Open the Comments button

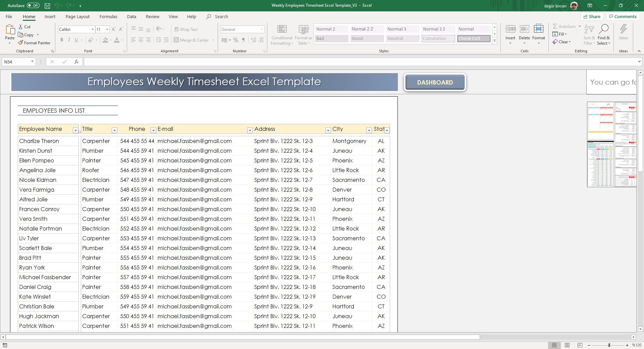[x=623, y=16]
